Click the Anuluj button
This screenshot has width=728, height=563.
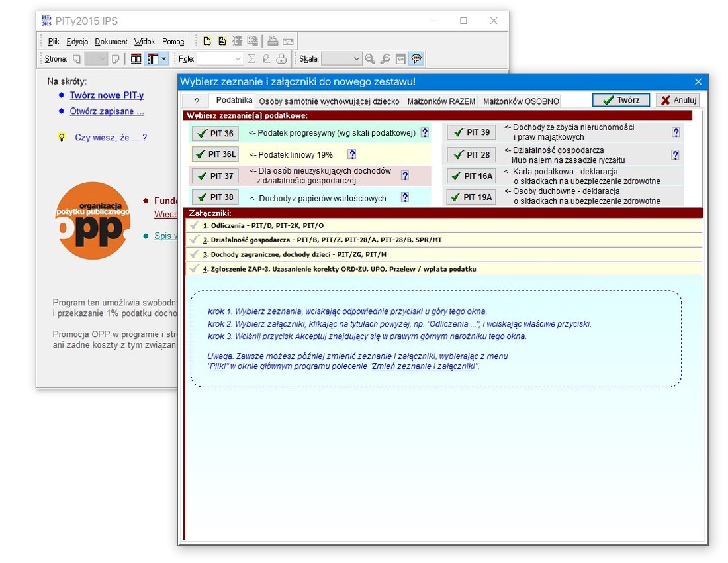click(x=678, y=100)
